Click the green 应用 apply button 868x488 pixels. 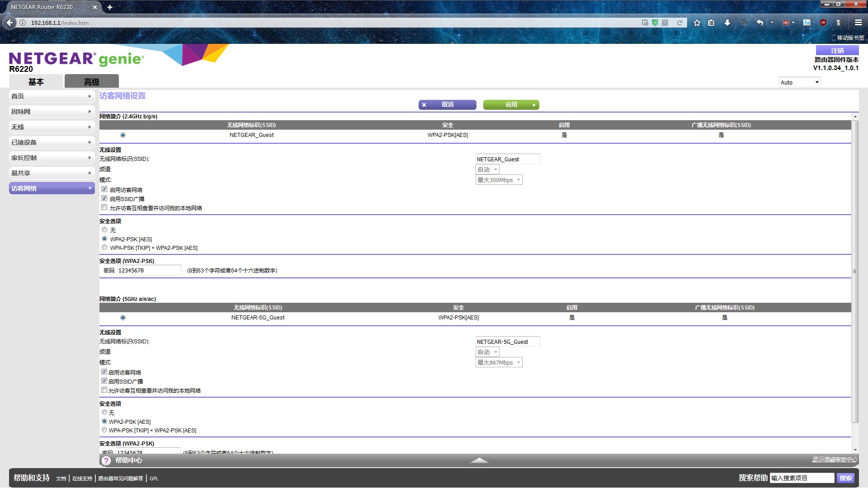511,105
